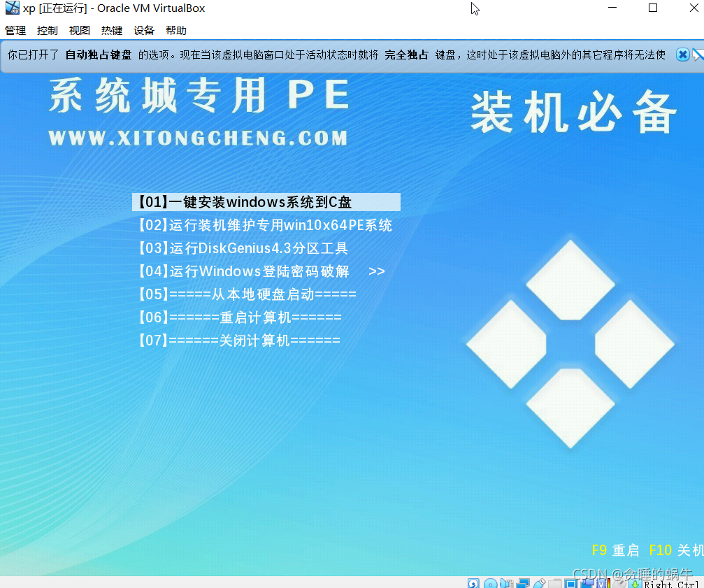Click the mouse integration status icon
704x588 pixels.
(620, 584)
